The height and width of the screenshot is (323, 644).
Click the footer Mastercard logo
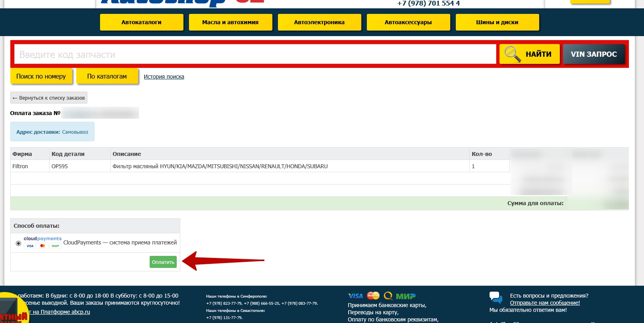click(x=373, y=296)
